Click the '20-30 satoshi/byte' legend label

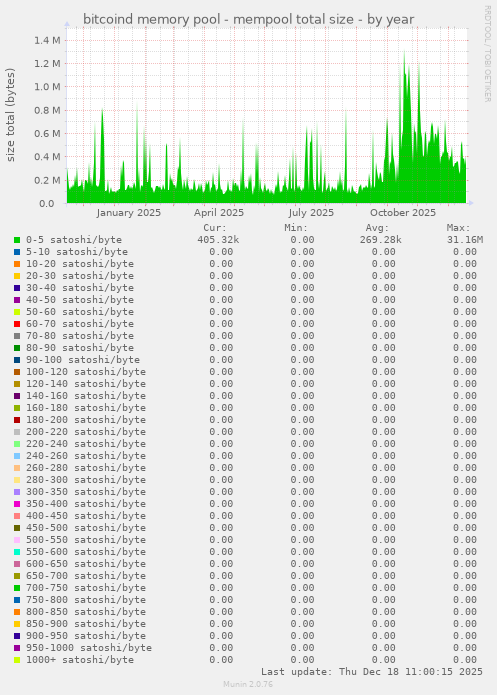[80, 276]
